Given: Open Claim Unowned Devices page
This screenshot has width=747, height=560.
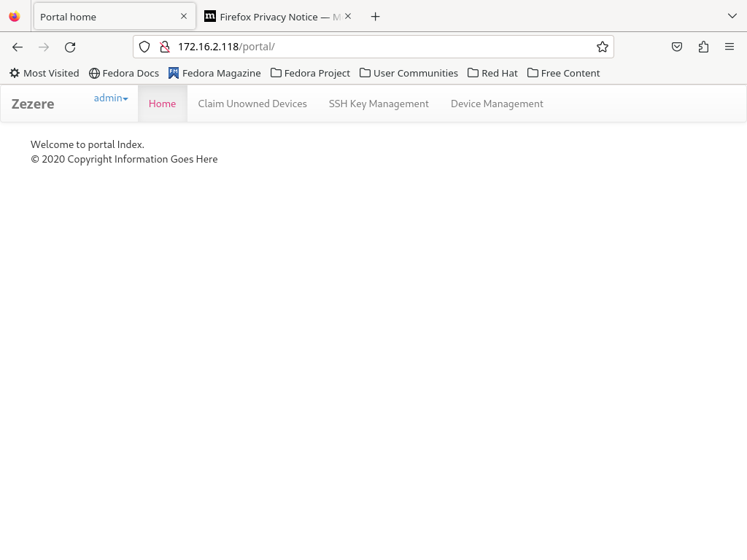Looking at the screenshot, I should pos(252,104).
